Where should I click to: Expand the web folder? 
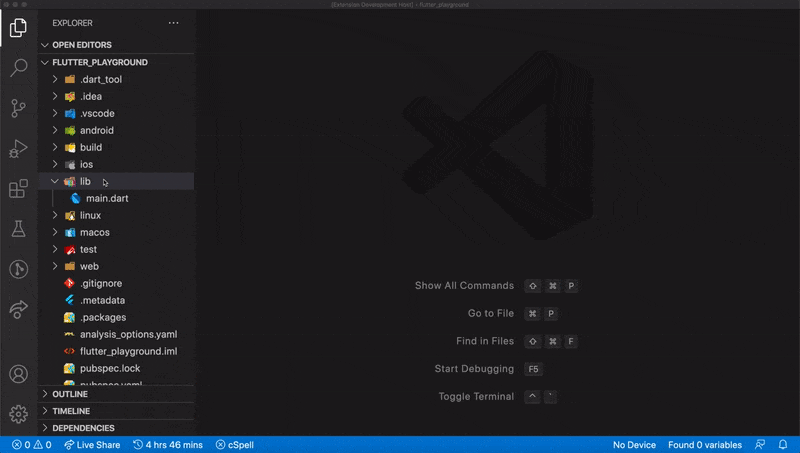point(116,266)
